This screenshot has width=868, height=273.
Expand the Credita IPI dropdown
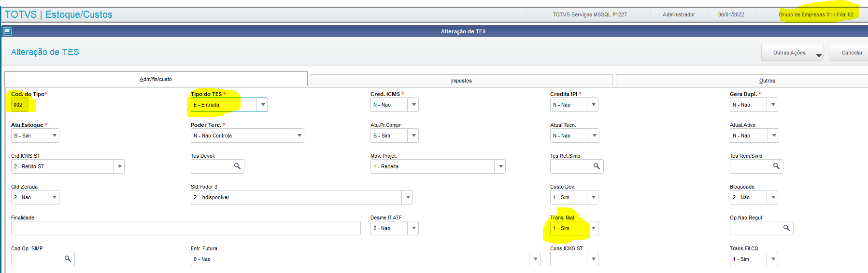pyautogui.click(x=593, y=105)
